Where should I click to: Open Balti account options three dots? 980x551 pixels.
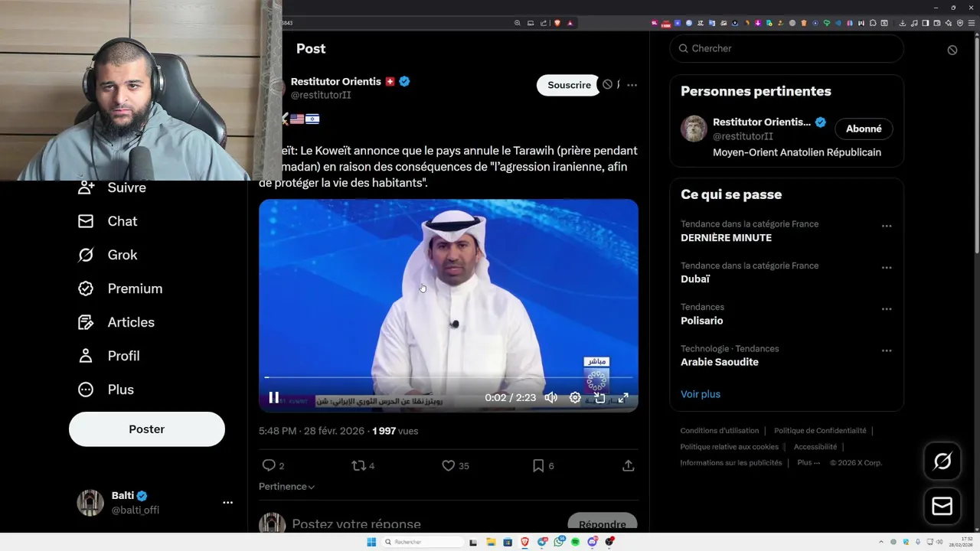coord(227,503)
